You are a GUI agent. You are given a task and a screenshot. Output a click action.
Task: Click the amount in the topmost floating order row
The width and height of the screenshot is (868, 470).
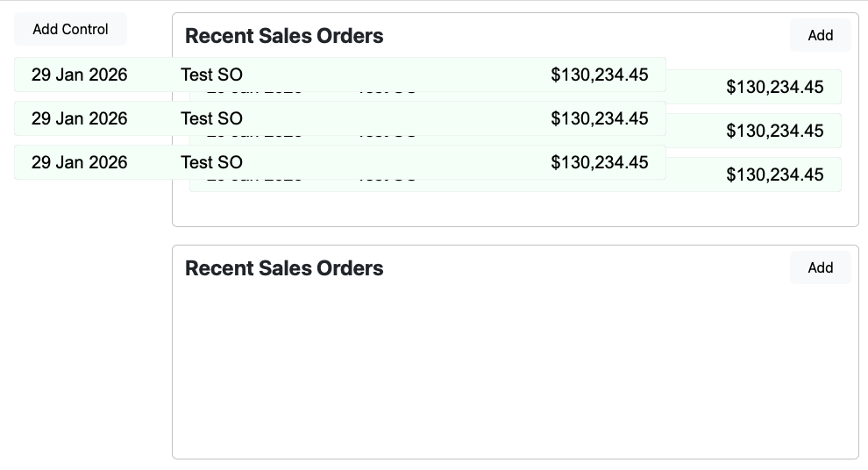(599, 75)
